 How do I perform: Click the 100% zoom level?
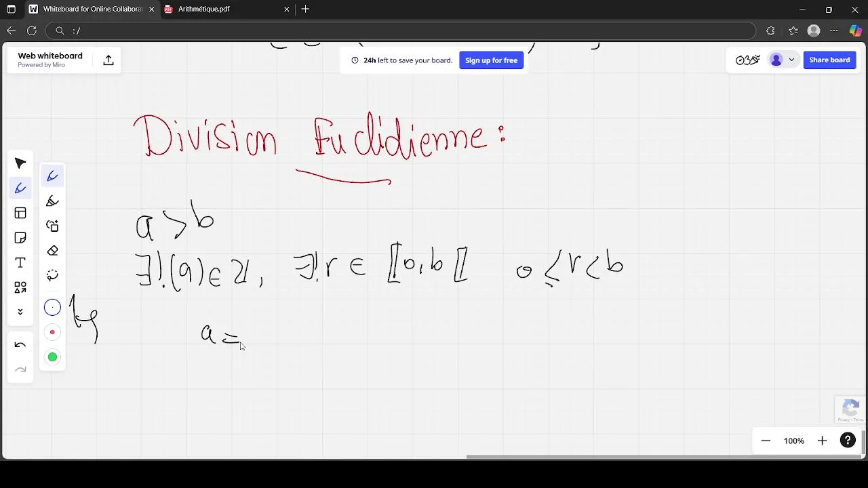[794, 441]
